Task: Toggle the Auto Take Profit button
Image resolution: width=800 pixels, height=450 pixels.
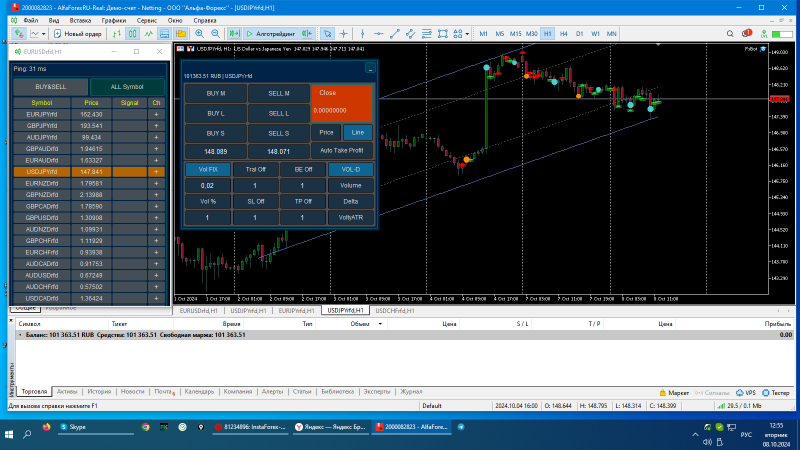Action: [342, 151]
